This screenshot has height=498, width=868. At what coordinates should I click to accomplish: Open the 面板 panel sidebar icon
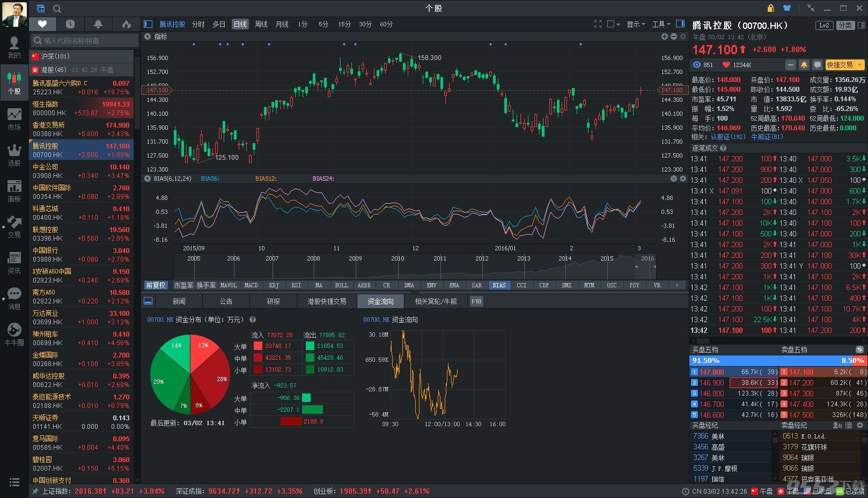pos(14,191)
